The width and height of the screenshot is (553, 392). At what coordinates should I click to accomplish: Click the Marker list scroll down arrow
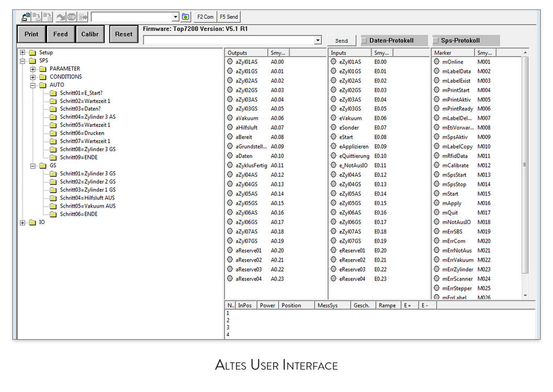(x=525, y=295)
